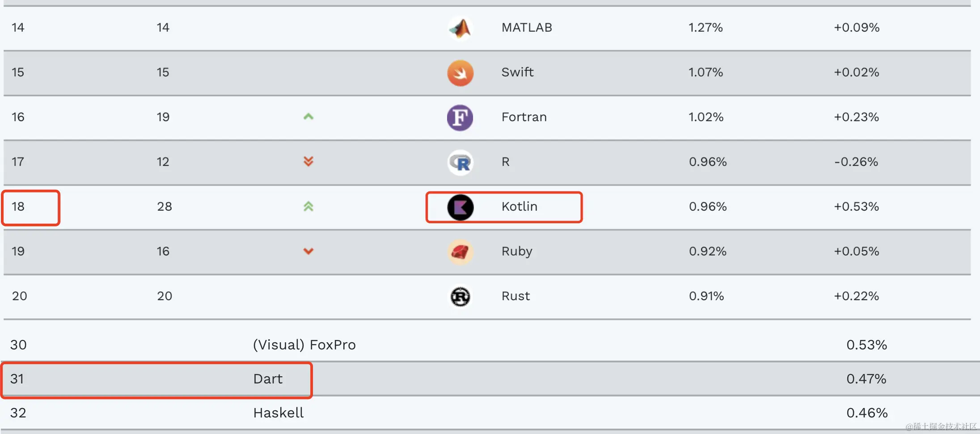Viewport: 980px width, 434px height.
Task: Click the Haskell language name
Action: pyautogui.click(x=278, y=413)
